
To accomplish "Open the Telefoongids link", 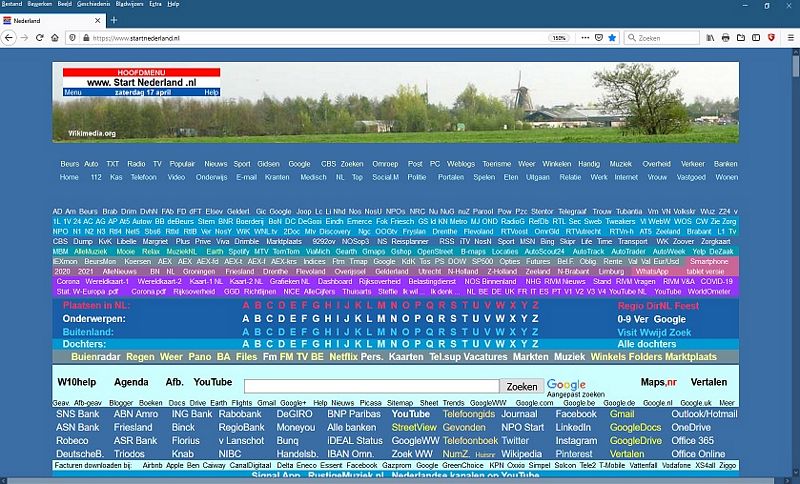I will [x=468, y=414].
